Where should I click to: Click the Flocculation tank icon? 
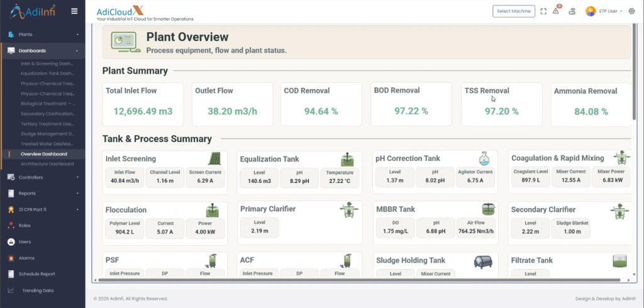(x=213, y=211)
